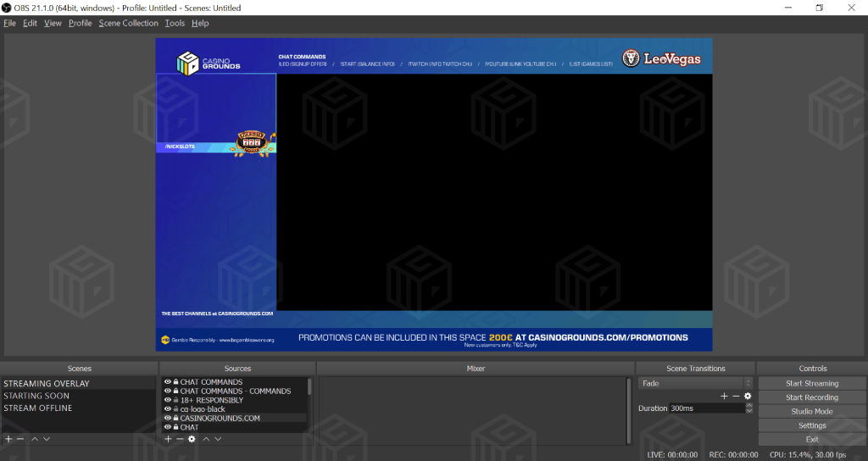
Task: Click the REC: 00:00:00 status text
Action: point(733,455)
